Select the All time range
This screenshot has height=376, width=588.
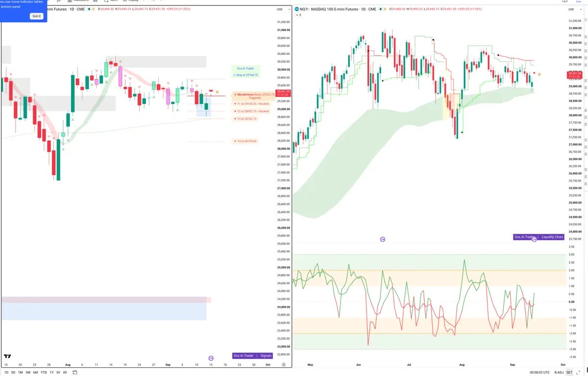pyautogui.click(x=65, y=373)
